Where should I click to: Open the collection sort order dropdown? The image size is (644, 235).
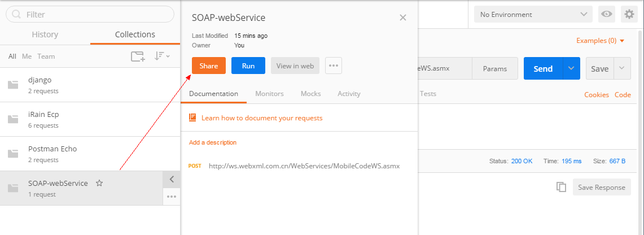coord(162,56)
